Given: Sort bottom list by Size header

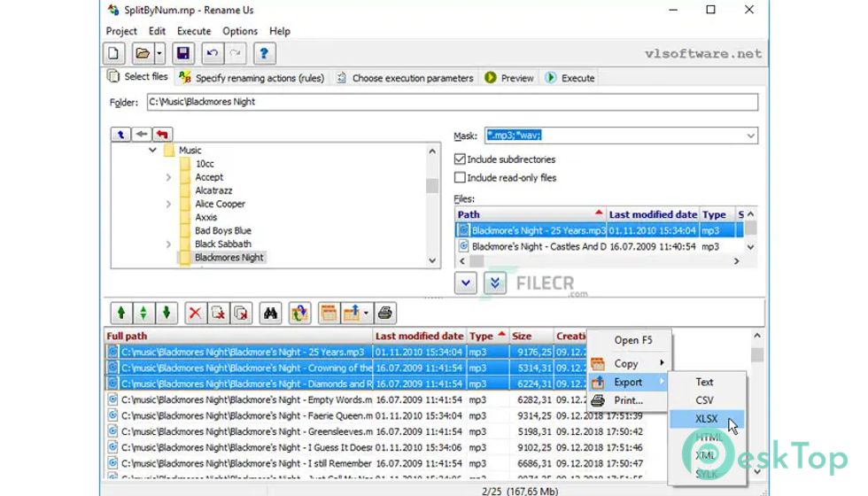Looking at the screenshot, I should (531, 336).
